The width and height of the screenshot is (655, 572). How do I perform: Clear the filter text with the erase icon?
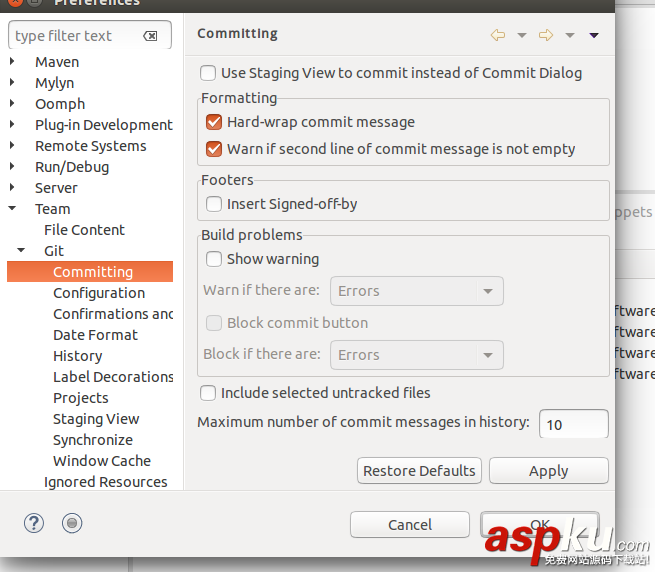click(150, 36)
